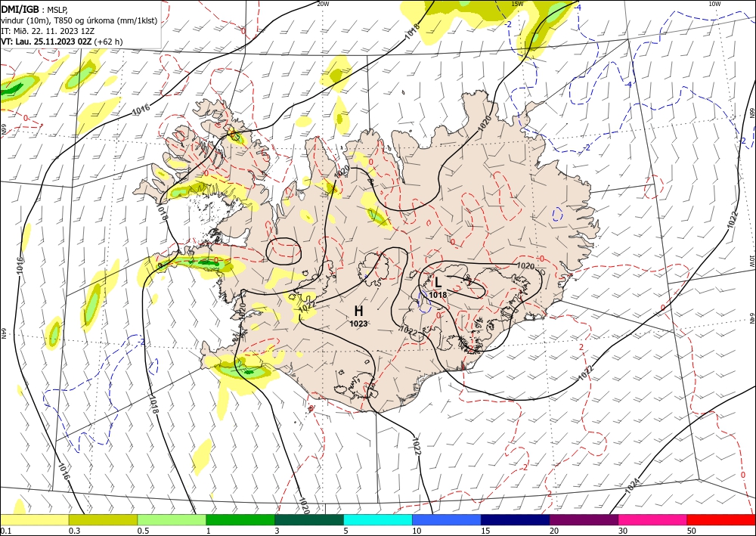
Task: Click the 1018 value under the L
Action: pyautogui.click(x=438, y=295)
